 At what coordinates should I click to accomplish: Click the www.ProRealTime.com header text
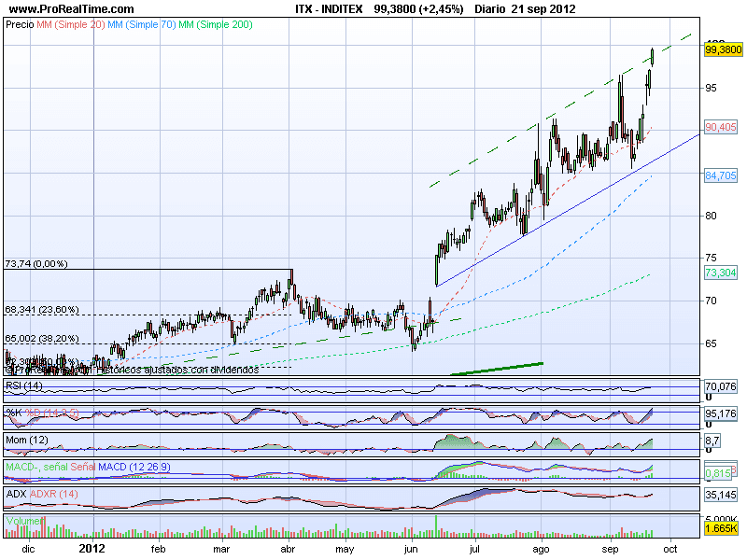coord(72,9)
